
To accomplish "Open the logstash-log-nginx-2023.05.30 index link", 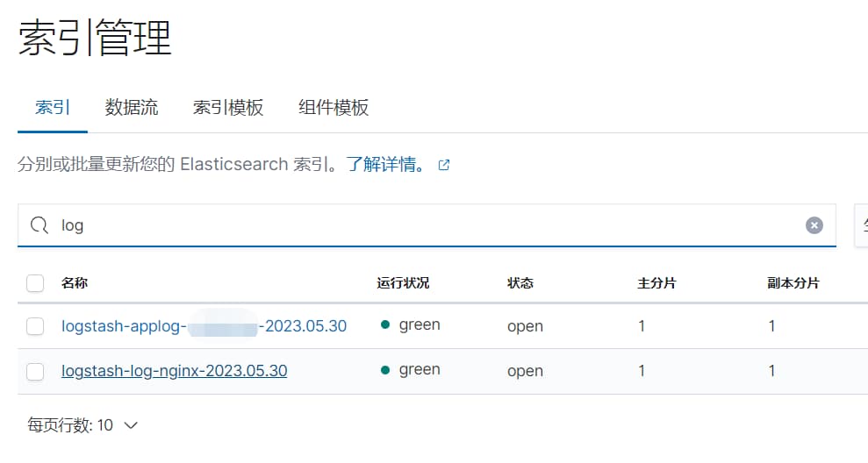I will click(175, 371).
